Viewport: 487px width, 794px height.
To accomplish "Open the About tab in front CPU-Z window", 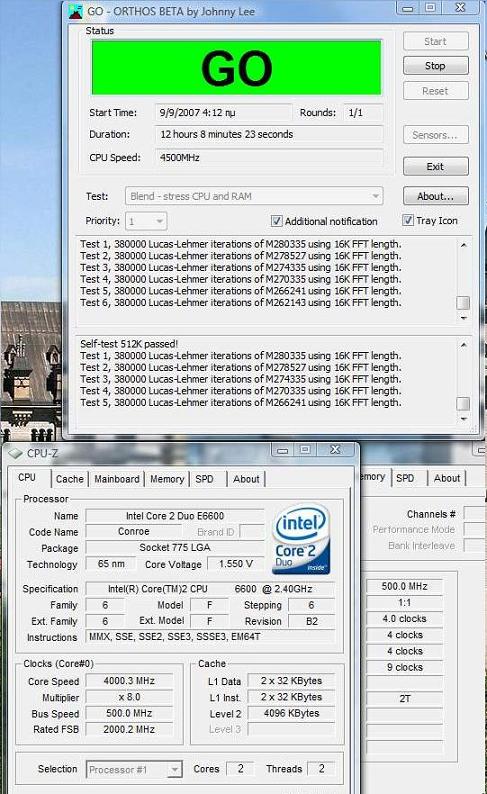I will coord(246,479).
